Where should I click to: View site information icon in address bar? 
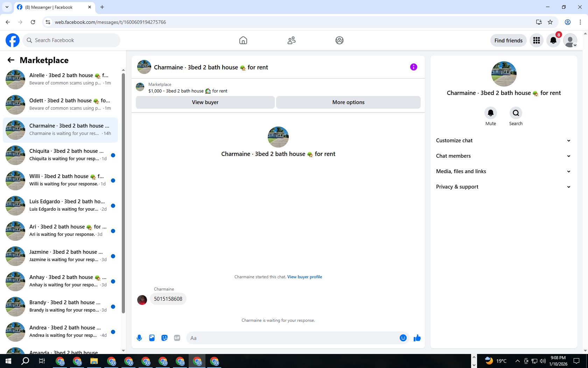48,22
